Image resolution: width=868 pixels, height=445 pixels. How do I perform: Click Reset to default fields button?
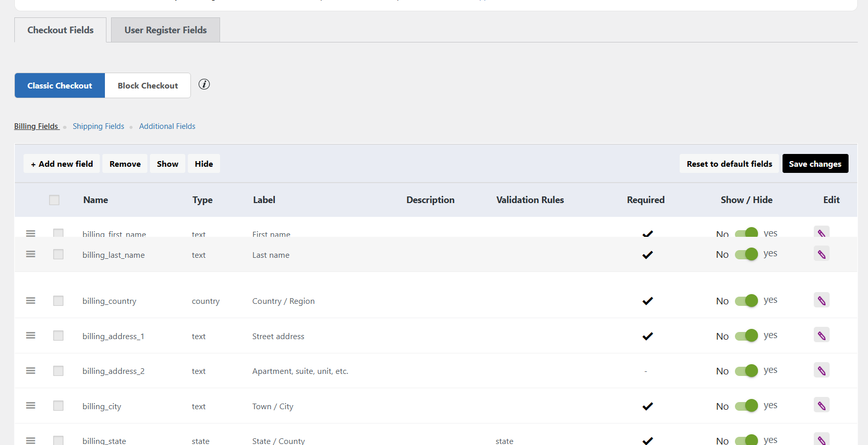[729, 164]
